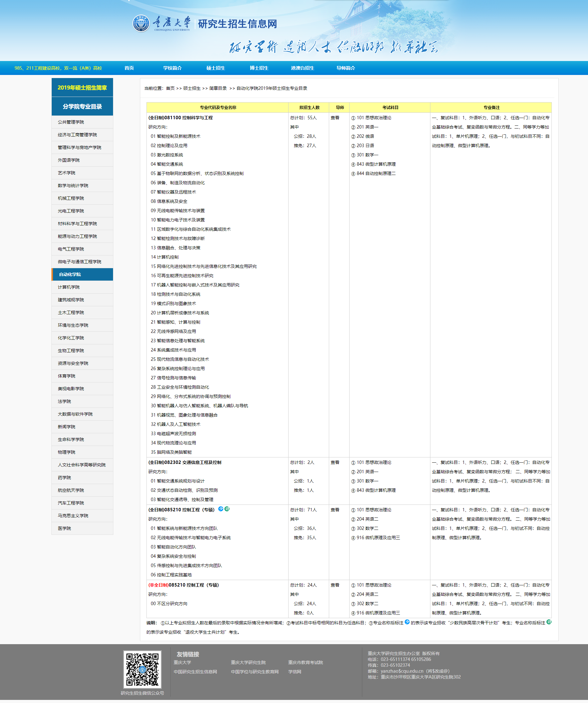Select 外国语学院 in the sidebar
The image size is (588, 703).
[x=82, y=160]
